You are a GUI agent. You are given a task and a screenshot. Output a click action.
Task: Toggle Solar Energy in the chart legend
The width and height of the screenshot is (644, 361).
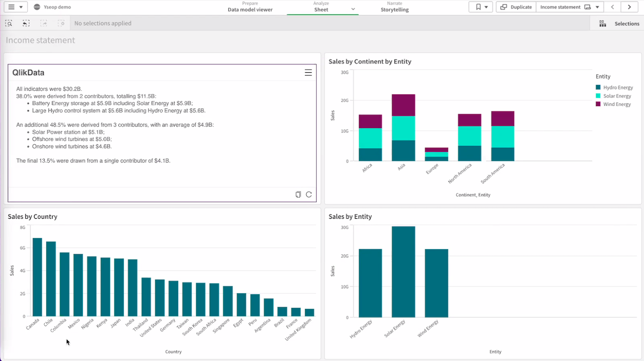click(614, 96)
